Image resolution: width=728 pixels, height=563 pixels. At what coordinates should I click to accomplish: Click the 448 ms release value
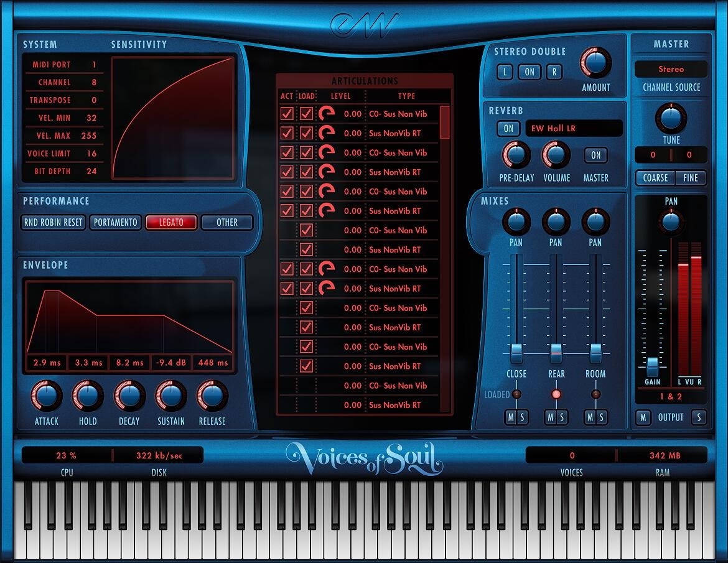[213, 363]
